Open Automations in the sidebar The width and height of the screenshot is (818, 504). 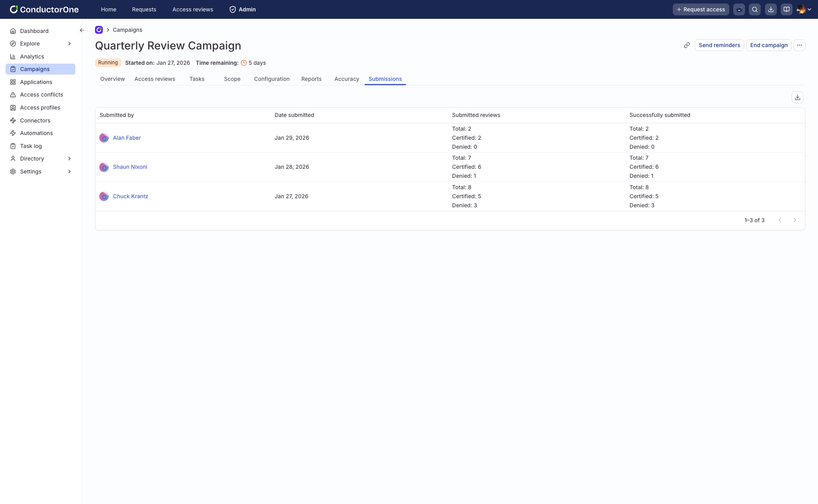click(x=36, y=133)
